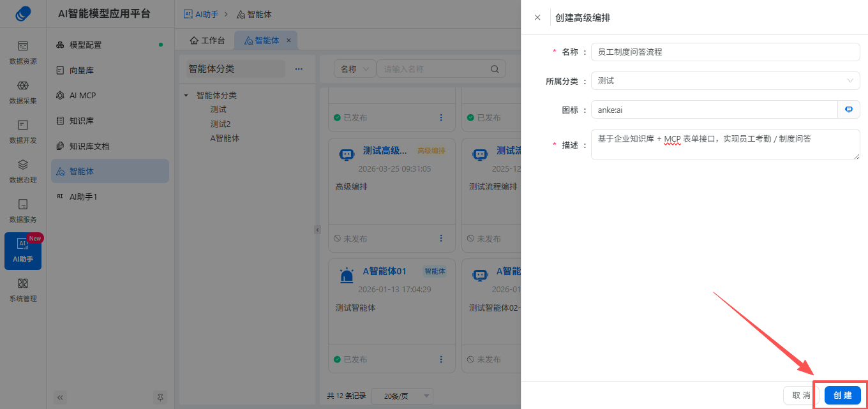868x409 pixels.
Task: Open the 测试高级... card title
Action: tap(385, 151)
